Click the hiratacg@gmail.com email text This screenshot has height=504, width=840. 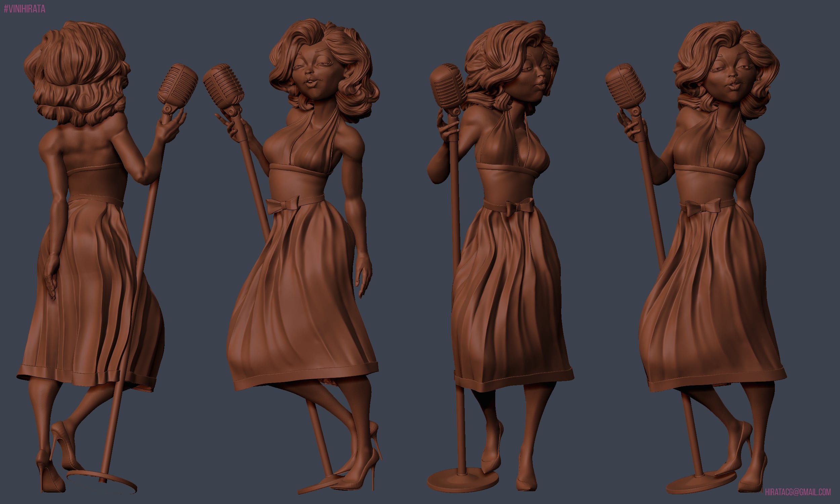798,492
